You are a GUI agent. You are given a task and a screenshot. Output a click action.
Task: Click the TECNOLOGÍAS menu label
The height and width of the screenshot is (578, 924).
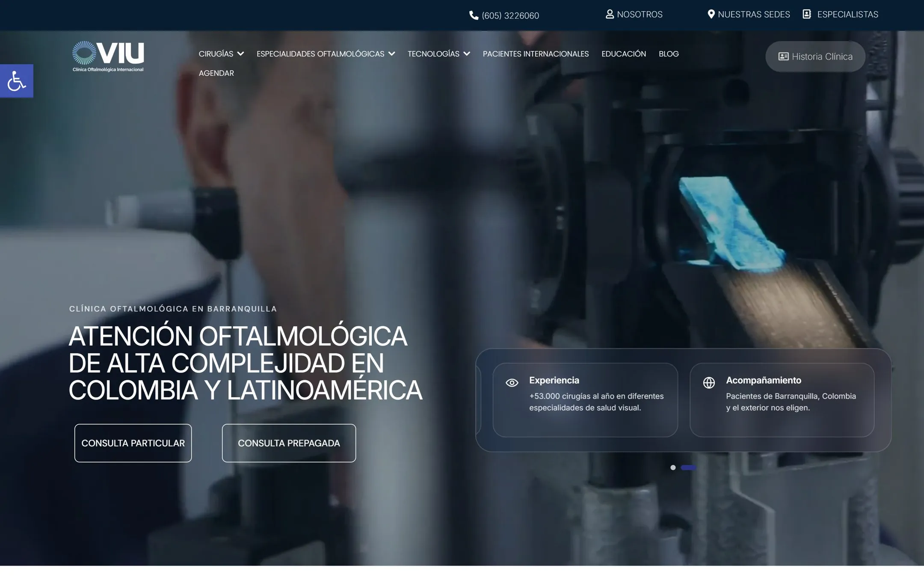[433, 54]
